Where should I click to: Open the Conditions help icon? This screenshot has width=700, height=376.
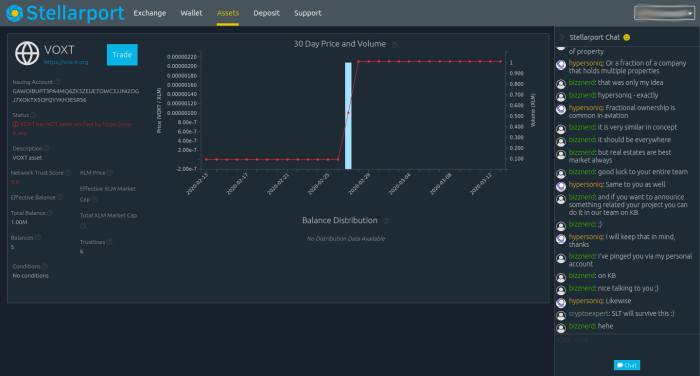point(45,266)
